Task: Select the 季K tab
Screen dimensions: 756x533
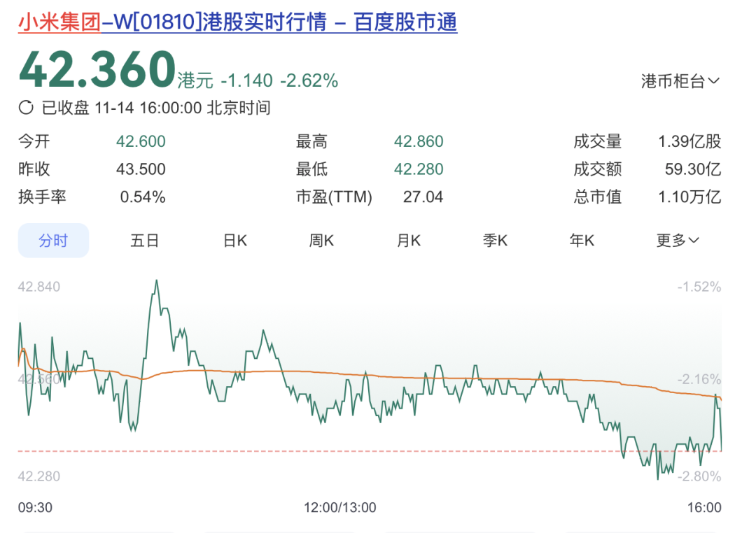Action: (495, 240)
